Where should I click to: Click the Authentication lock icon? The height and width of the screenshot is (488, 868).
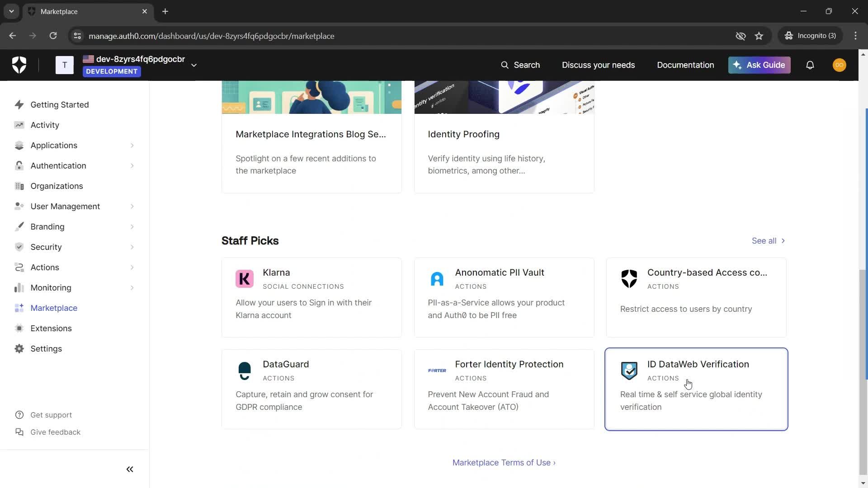pos(19,166)
